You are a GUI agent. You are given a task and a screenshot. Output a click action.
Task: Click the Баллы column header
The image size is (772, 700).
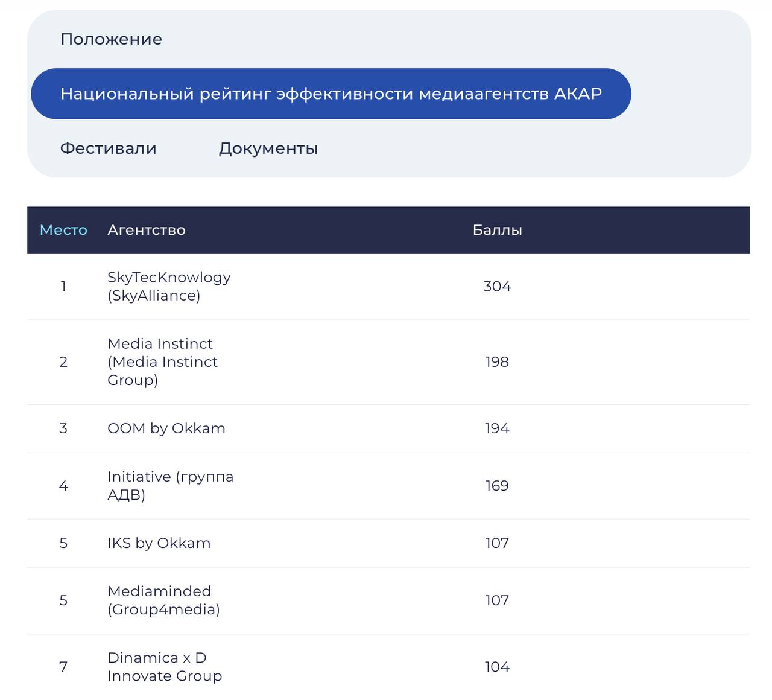click(497, 230)
